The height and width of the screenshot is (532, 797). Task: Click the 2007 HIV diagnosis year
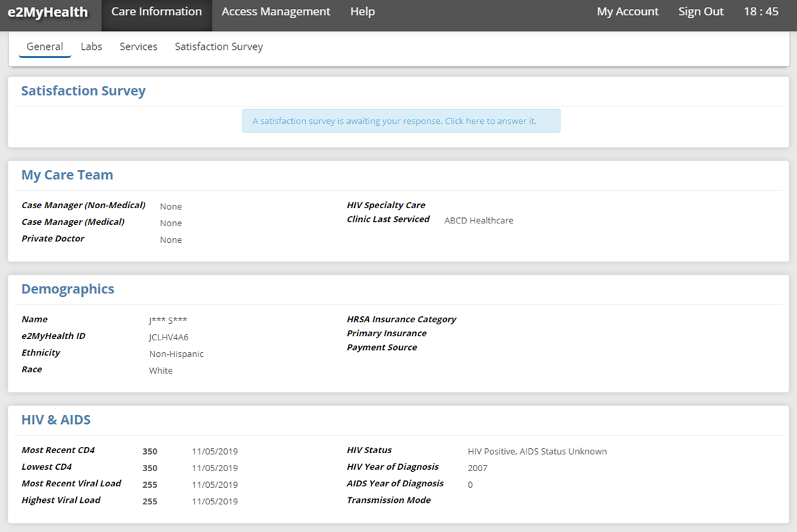click(477, 468)
